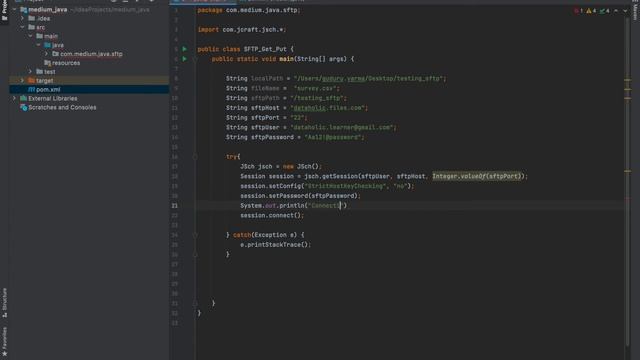Click the yellow warnings count indicator
640x360 pixels.
point(591,11)
